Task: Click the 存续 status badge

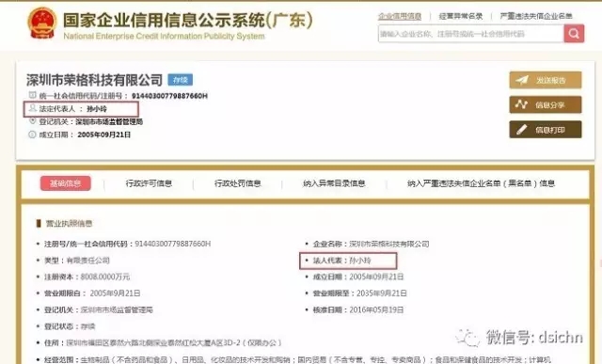Action: click(x=180, y=80)
